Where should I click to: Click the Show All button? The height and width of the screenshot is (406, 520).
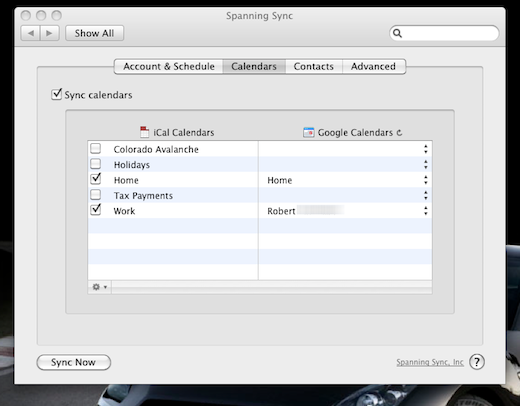[x=94, y=33]
